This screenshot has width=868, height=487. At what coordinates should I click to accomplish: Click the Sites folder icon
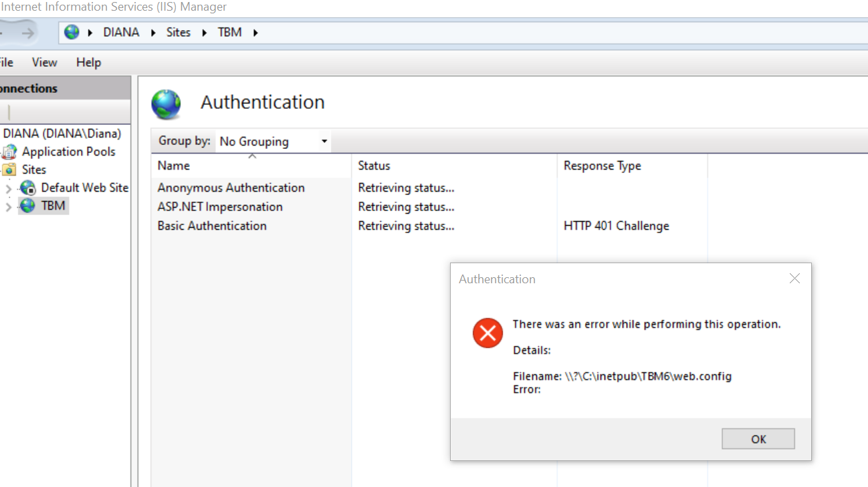tap(9, 170)
